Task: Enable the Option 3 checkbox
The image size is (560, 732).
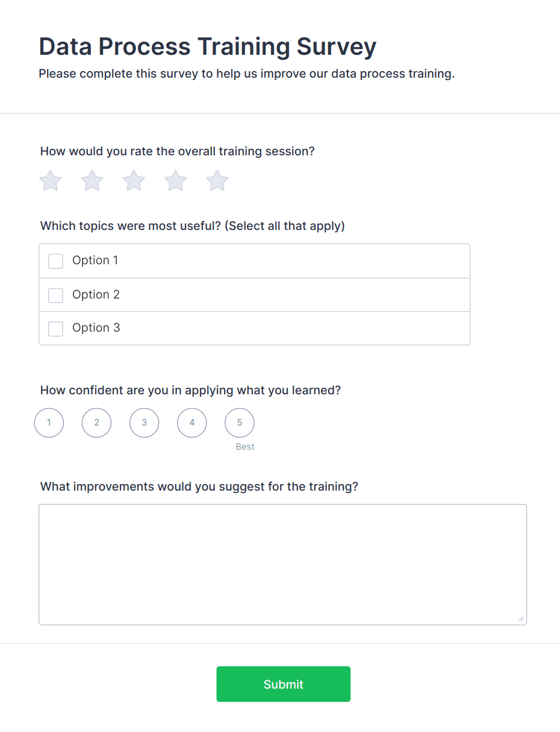Action: click(x=55, y=329)
